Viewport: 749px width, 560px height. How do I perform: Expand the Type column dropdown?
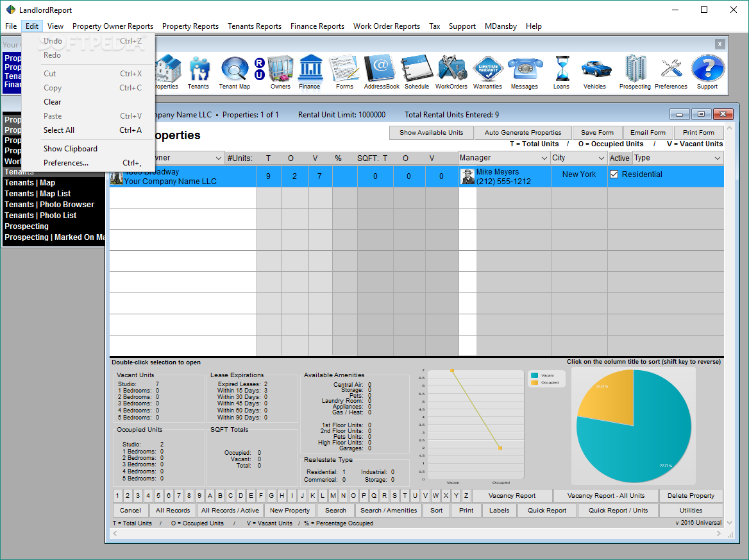[x=718, y=158]
